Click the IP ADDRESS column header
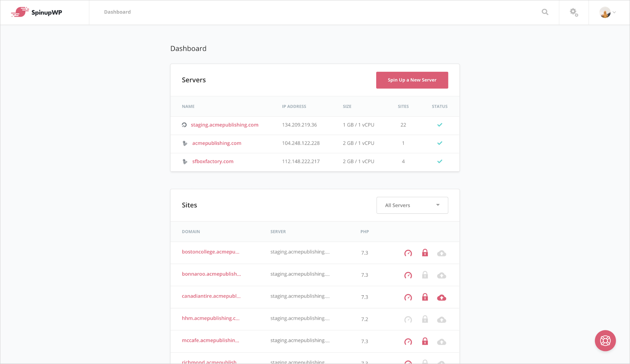This screenshot has height=364, width=630. [294, 107]
